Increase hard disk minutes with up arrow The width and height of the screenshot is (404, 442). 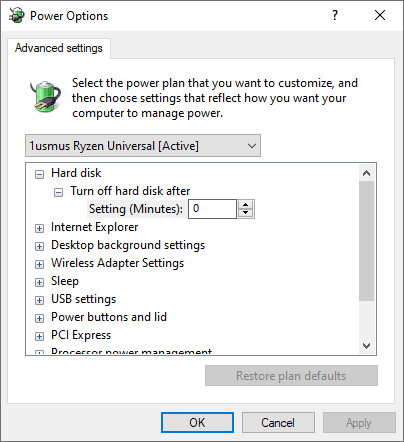pos(246,205)
